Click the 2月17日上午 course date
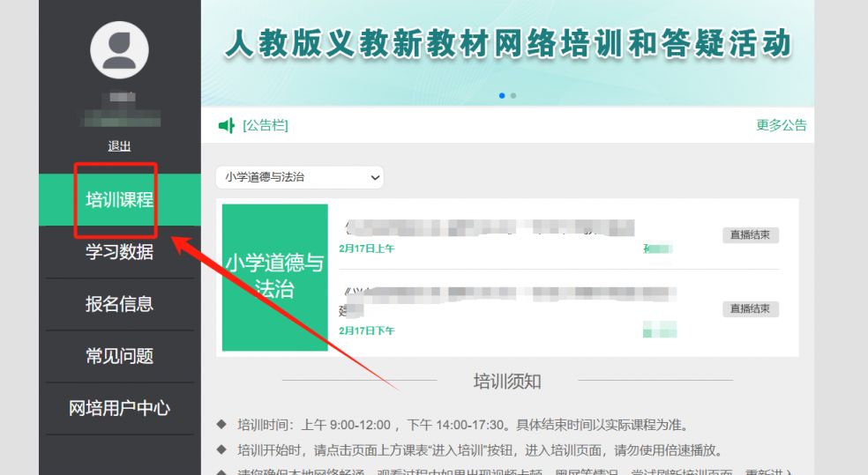Screen dimensions: 868x475 point(366,249)
